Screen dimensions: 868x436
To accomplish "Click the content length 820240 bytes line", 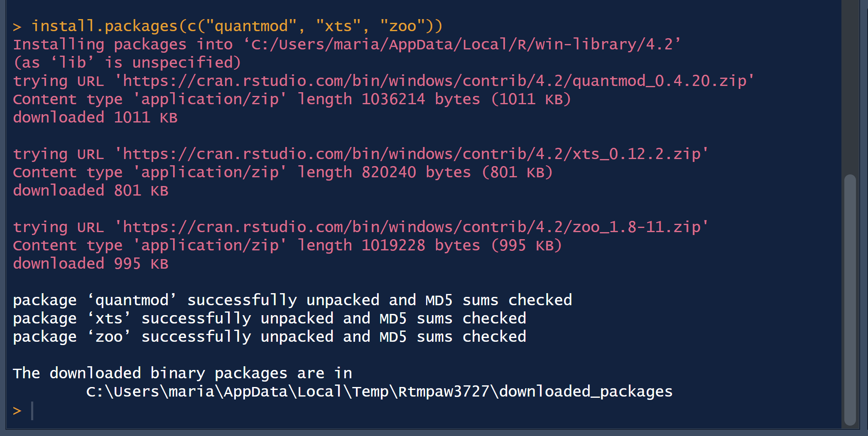I will [283, 172].
